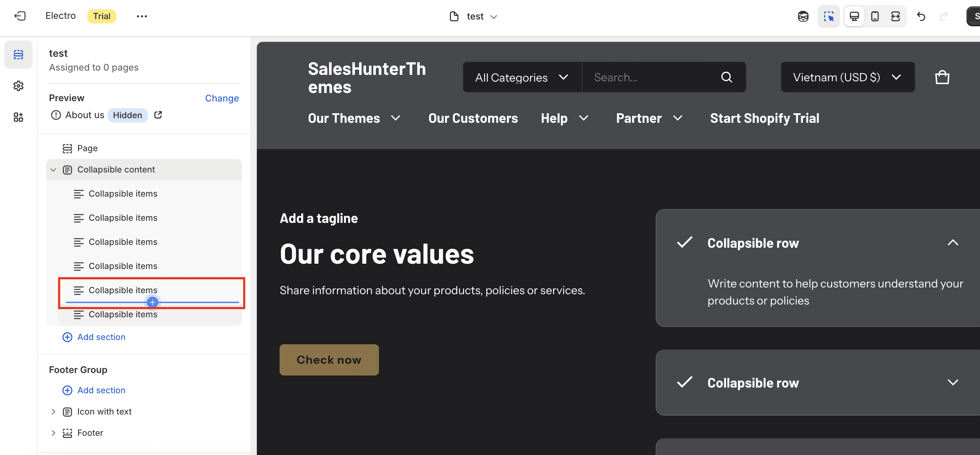
Task: Open the theme settings gear icon
Action: tap(18, 86)
